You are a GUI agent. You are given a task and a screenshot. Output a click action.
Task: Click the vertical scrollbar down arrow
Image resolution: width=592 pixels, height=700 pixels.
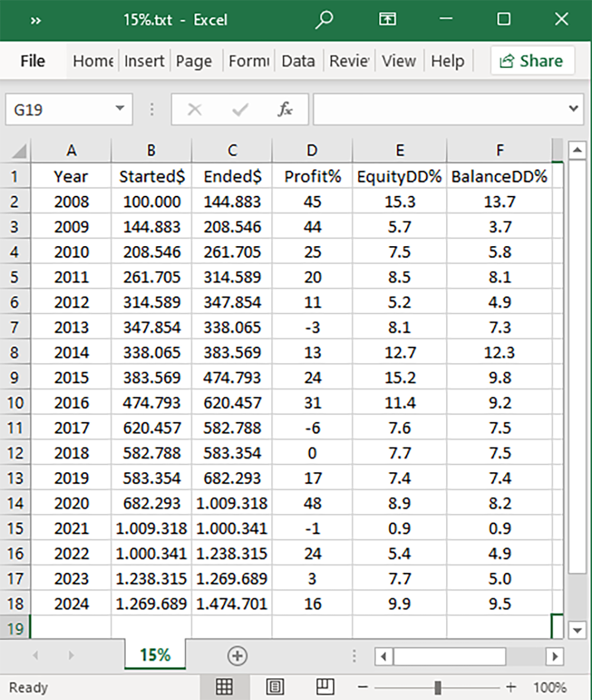coord(577,631)
